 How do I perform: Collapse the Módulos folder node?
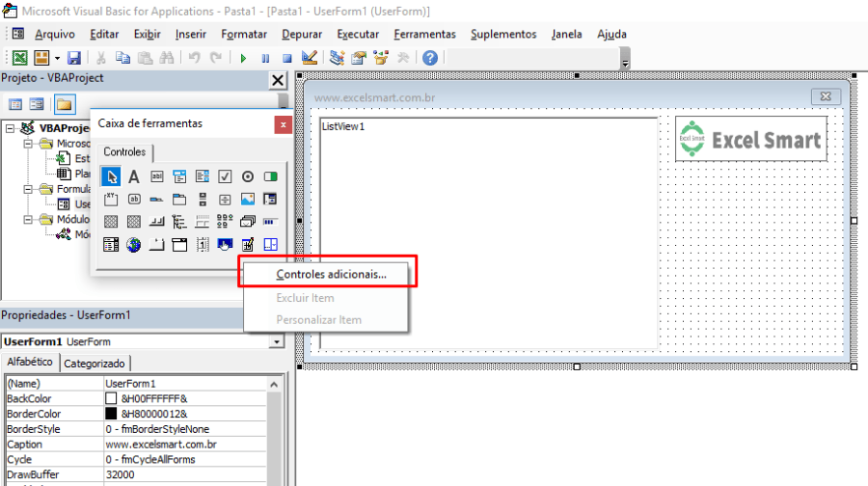pyautogui.click(x=28, y=220)
